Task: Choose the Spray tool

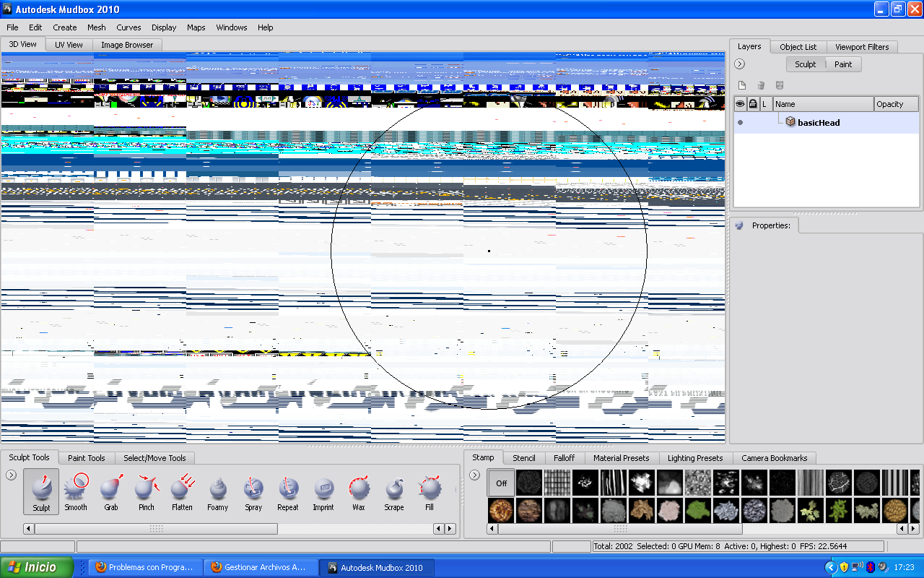Action: pyautogui.click(x=253, y=491)
